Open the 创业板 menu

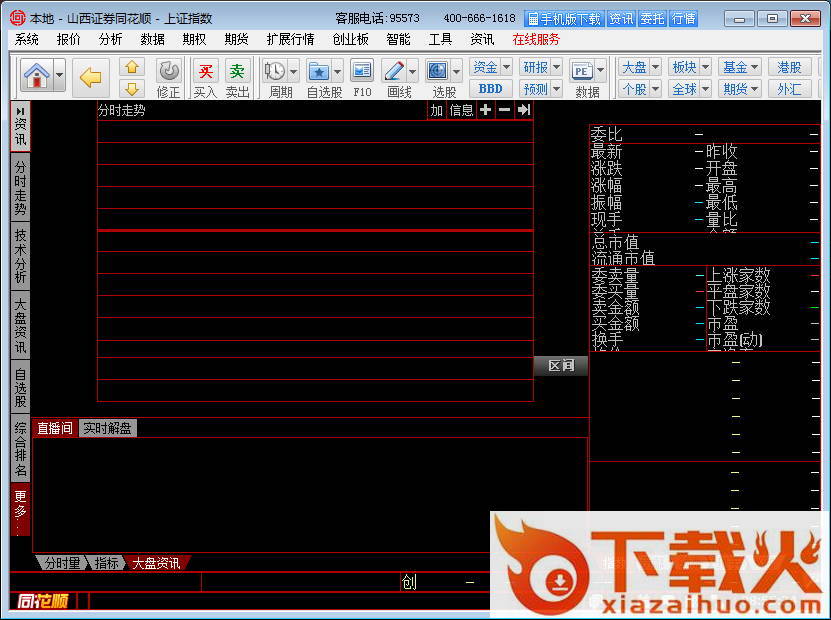click(350, 39)
